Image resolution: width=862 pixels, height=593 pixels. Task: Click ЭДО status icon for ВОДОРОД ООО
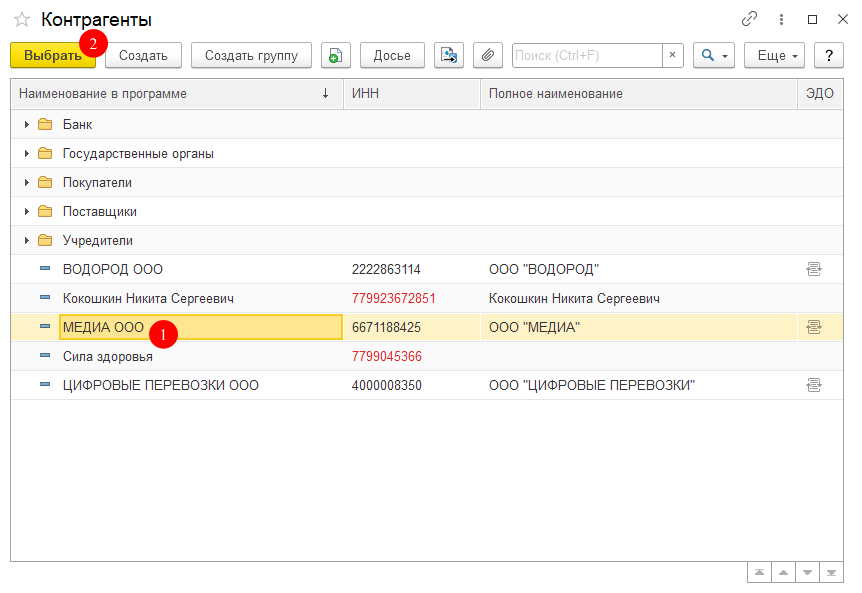click(x=814, y=269)
